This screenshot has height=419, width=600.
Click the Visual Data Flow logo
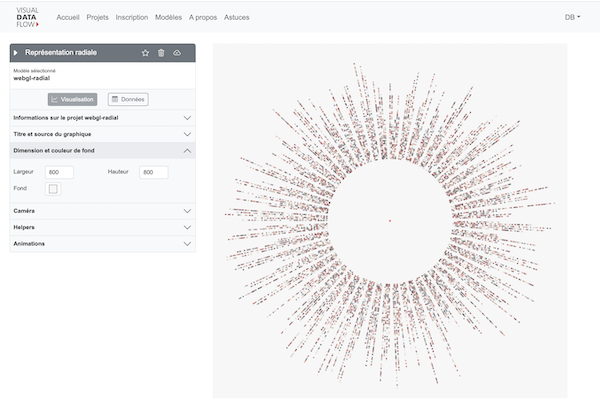(27, 17)
